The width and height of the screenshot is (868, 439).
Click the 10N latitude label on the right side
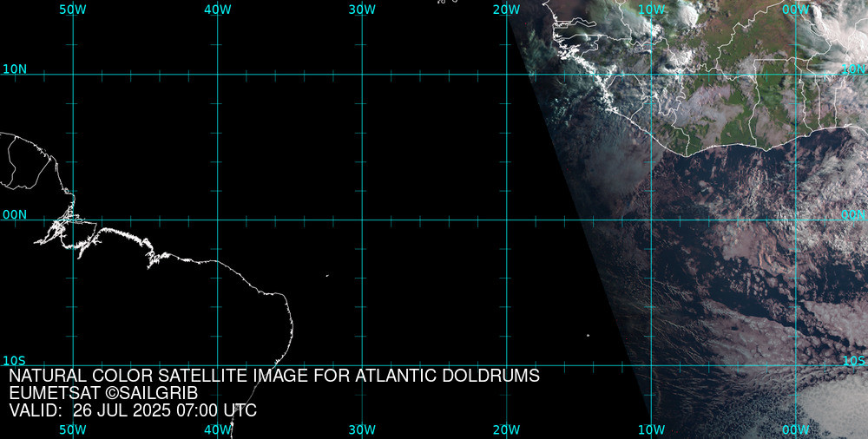point(853,69)
